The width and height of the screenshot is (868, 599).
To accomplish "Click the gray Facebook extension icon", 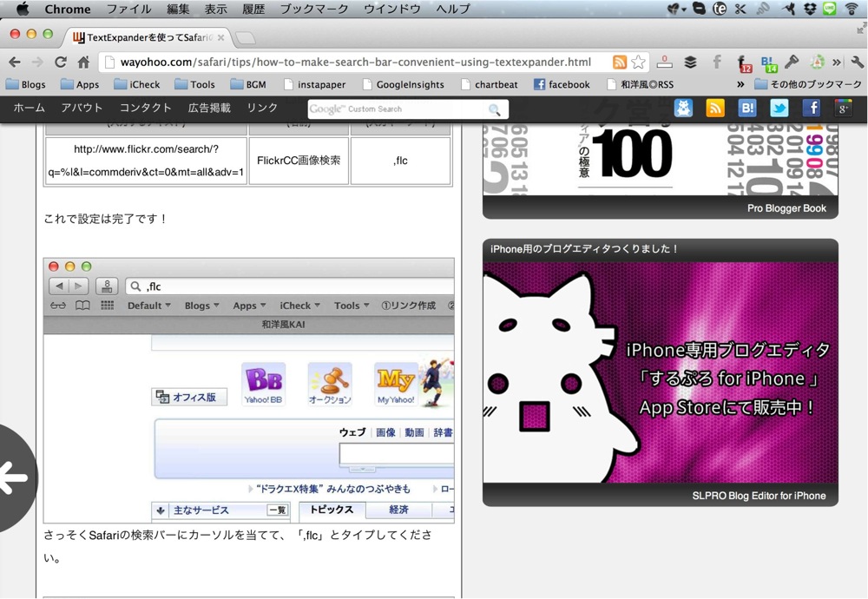I will pos(717,62).
